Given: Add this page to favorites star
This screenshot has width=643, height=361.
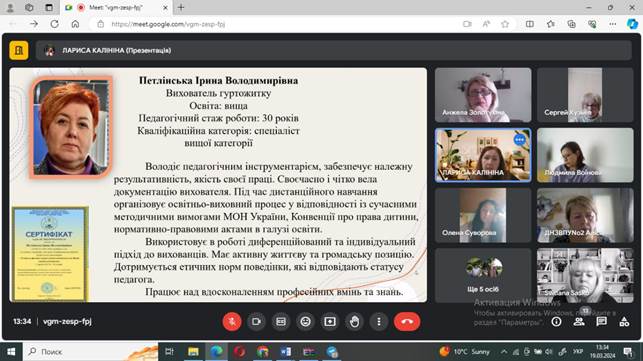Looking at the screenshot, I should 505,24.
